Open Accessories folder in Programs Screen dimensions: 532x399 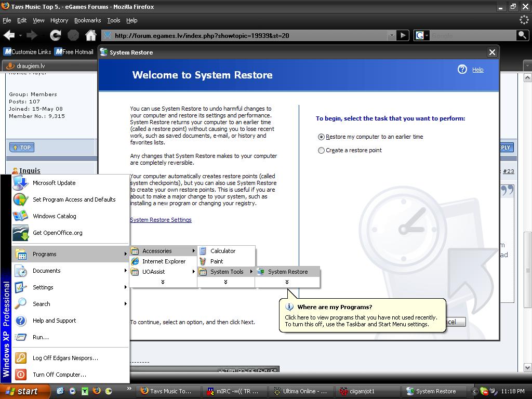(x=163, y=251)
